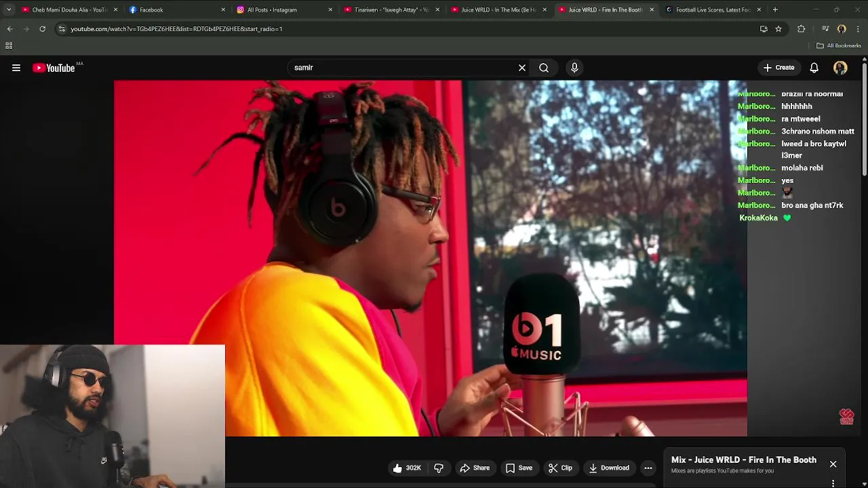Open the YouTube account avatar menu
This screenshot has height=488, width=868.
pyautogui.click(x=840, y=68)
